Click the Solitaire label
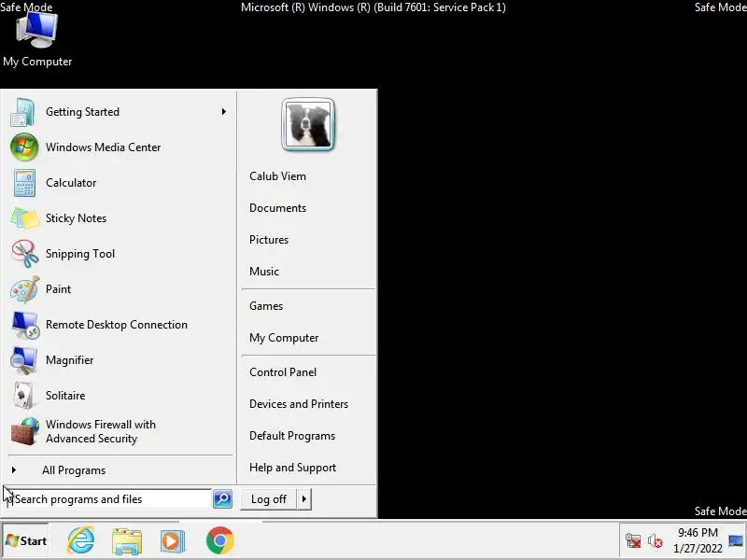This screenshot has height=560, width=747. [x=65, y=395]
